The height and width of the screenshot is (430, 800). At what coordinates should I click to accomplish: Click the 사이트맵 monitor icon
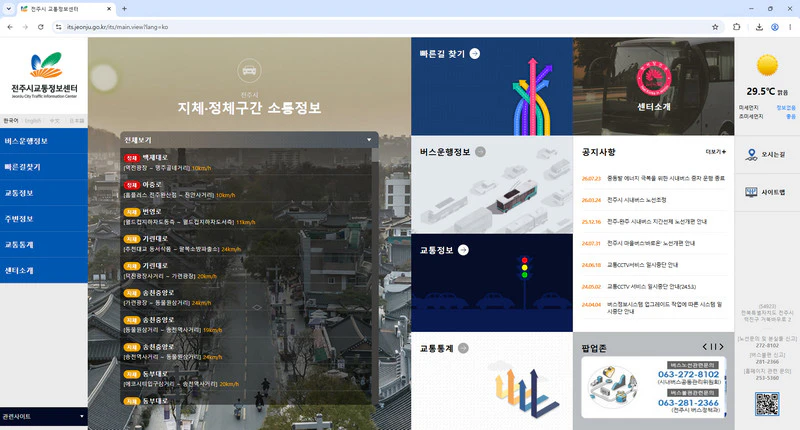click(x=751, y=192)
